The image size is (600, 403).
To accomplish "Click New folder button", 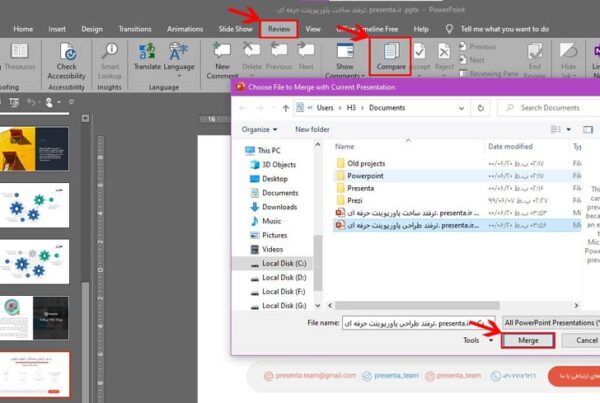I will click(x=312, y=129).
